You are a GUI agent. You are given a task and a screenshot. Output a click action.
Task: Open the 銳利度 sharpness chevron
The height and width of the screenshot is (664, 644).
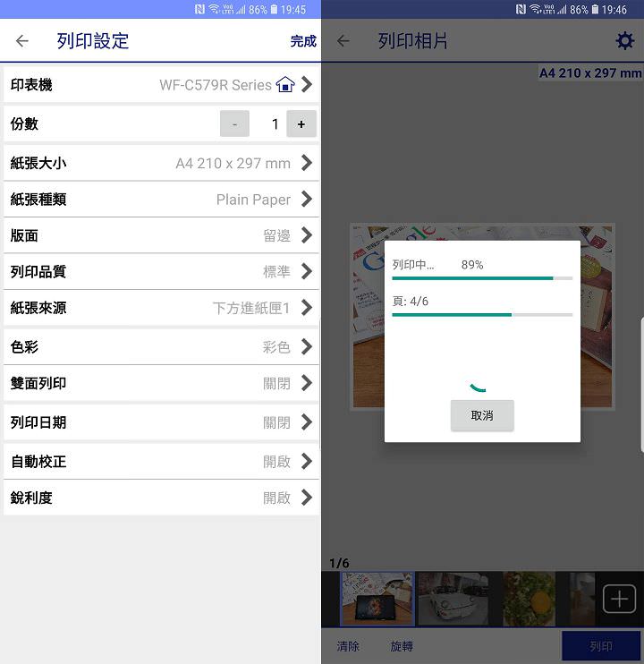[307, 498]
